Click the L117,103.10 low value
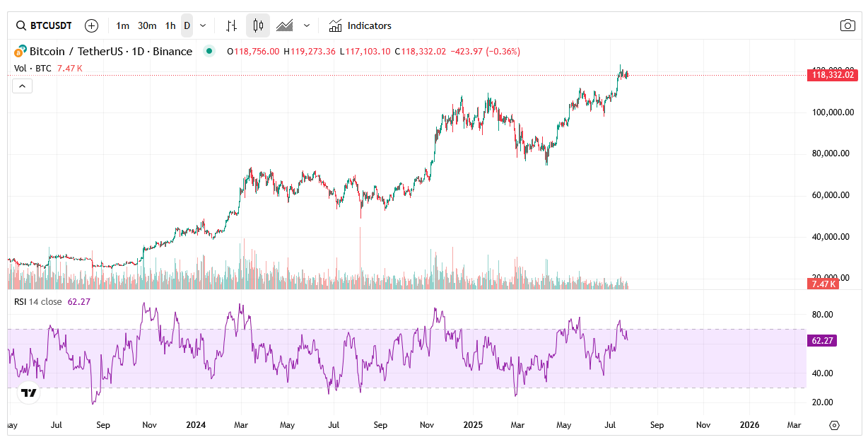Viewport: 868px width, 447px height. click(x=365, y=52)
